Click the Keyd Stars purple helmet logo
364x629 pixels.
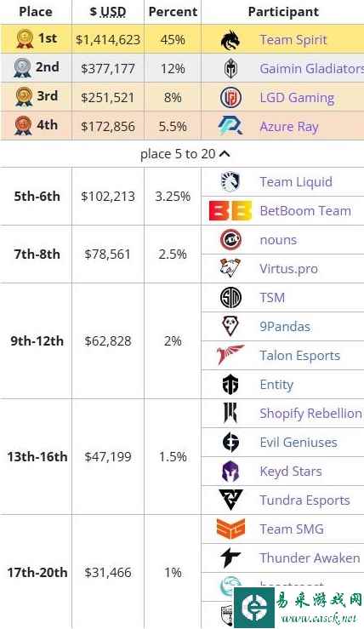pos(230,471)
